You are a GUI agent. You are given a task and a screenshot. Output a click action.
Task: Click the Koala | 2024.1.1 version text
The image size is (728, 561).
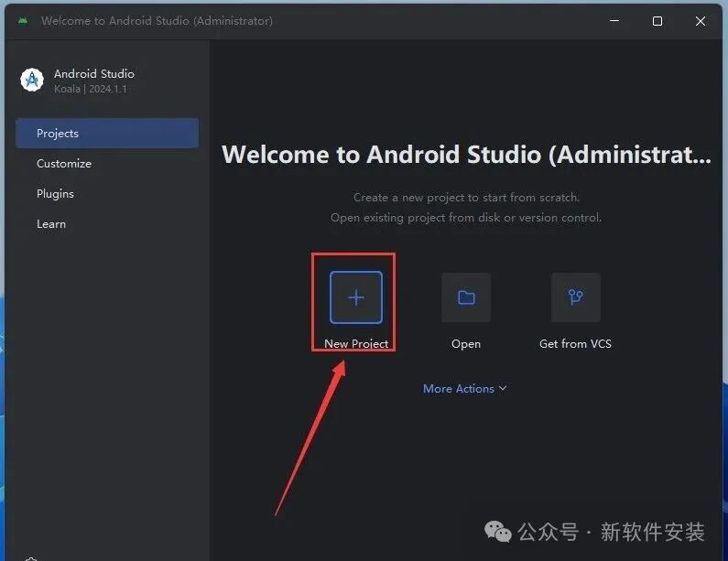(x=91, y=89)
